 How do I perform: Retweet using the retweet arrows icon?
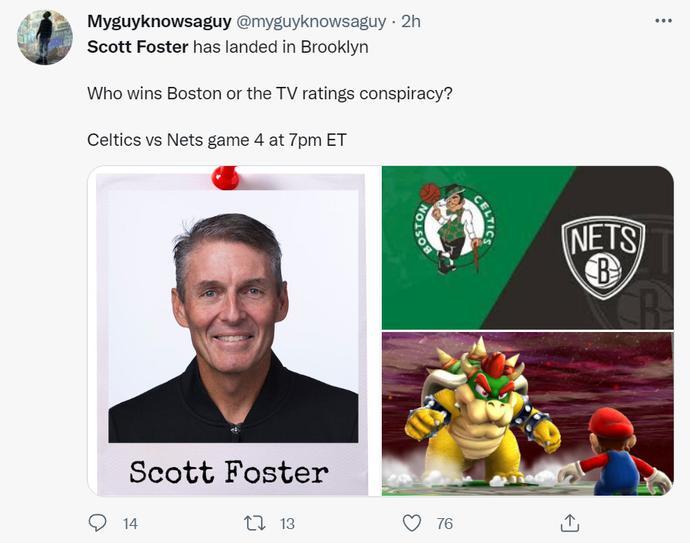[x=254, y=522]
